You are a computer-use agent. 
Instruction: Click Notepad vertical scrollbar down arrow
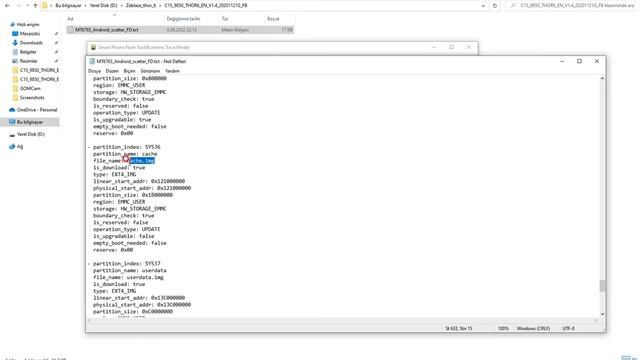click(x=602, y=314)
